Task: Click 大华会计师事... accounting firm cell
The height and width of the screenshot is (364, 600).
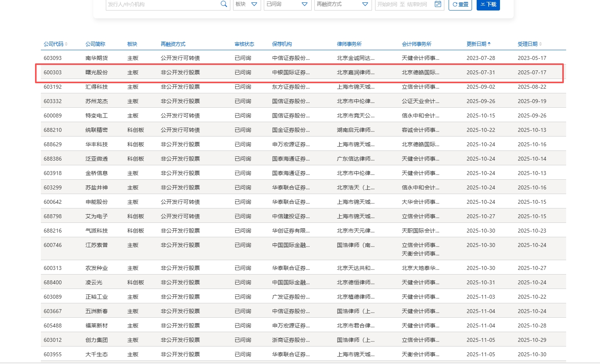Action: pos(421,202)
